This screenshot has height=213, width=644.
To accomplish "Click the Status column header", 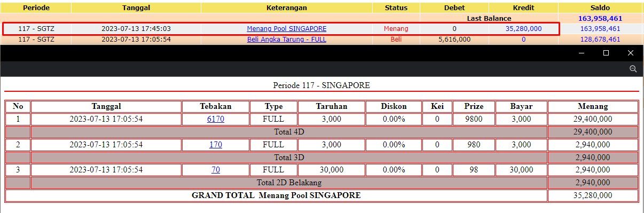I will coord(396,8).
